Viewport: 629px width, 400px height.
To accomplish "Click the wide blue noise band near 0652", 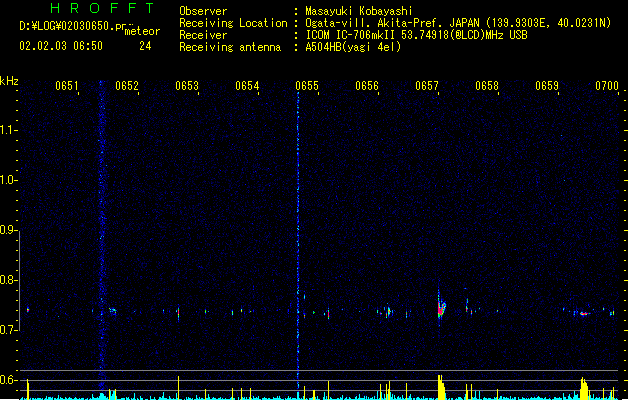I will [101, 237].
